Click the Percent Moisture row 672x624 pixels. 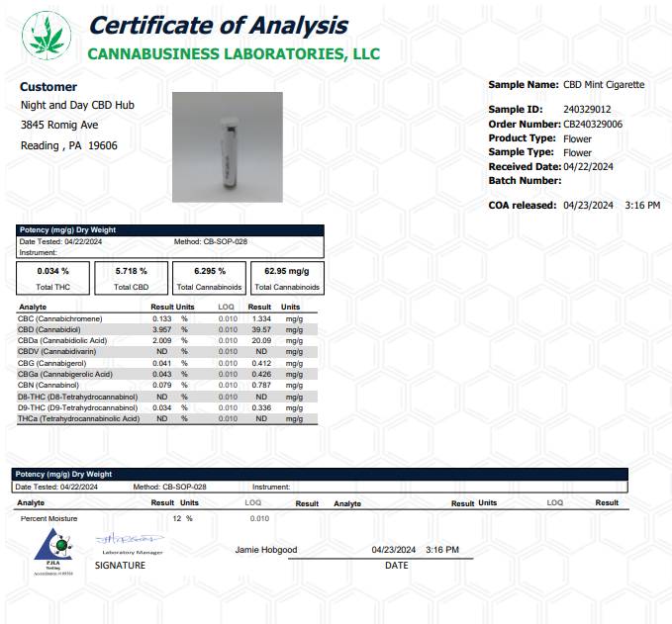49,518
